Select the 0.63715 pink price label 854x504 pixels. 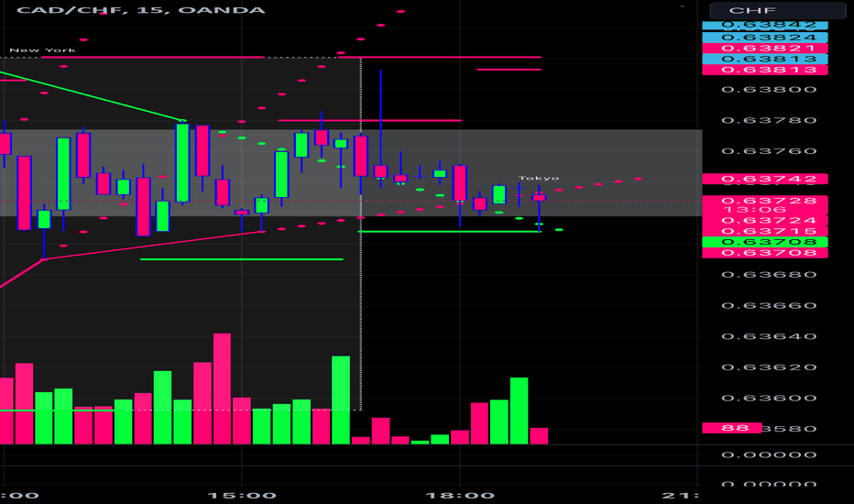coord(765,231)
